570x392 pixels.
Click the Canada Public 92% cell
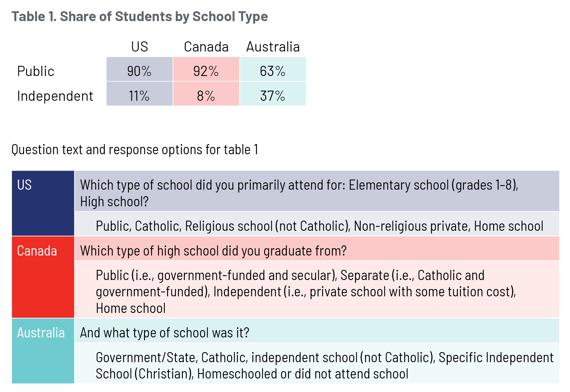pyautogui.click(x=206, y=71)
